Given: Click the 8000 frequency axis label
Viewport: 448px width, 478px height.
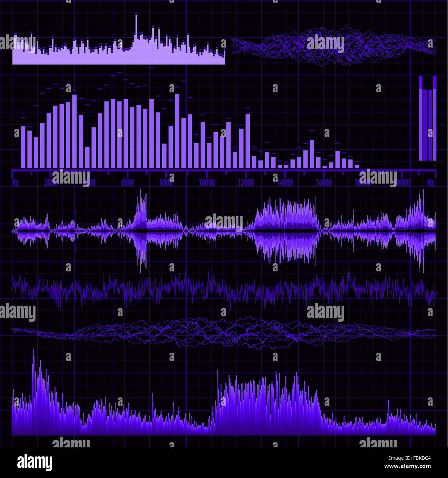Looking at the screenshot, I should pyautogui.click(x=166, y=183).
